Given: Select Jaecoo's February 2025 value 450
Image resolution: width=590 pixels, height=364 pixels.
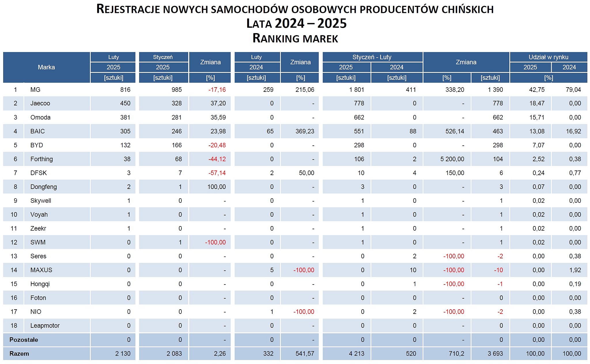Looking at the screenshot, I should [125, 103].
